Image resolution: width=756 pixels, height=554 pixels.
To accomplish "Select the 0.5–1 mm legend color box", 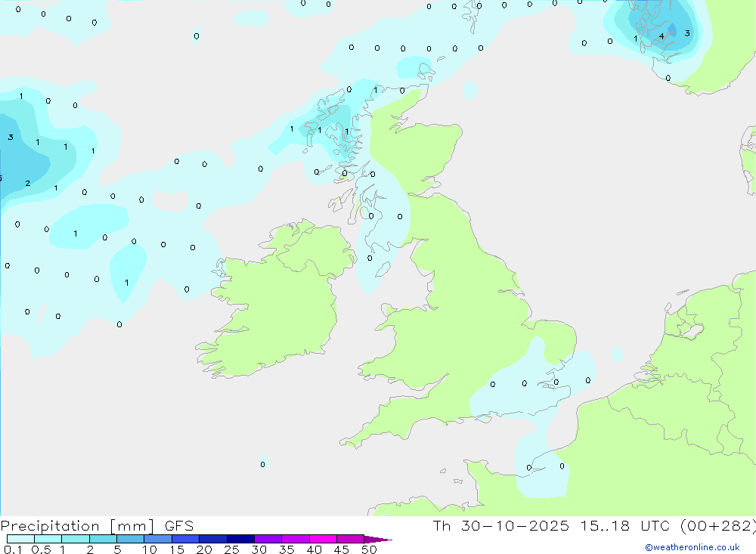I will pos(48,539).
